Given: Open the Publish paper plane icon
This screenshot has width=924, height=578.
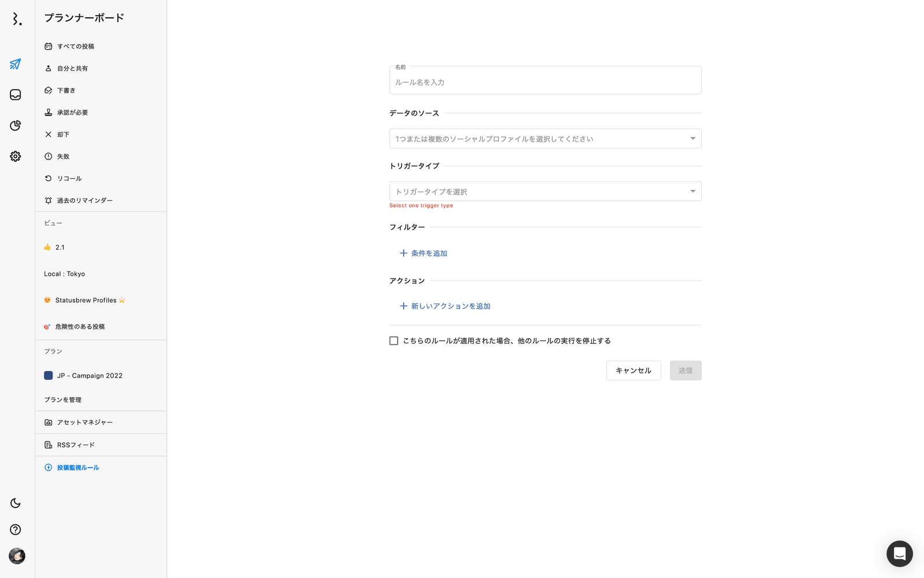Looking at the screenshot, I should [x=16, y=64].
